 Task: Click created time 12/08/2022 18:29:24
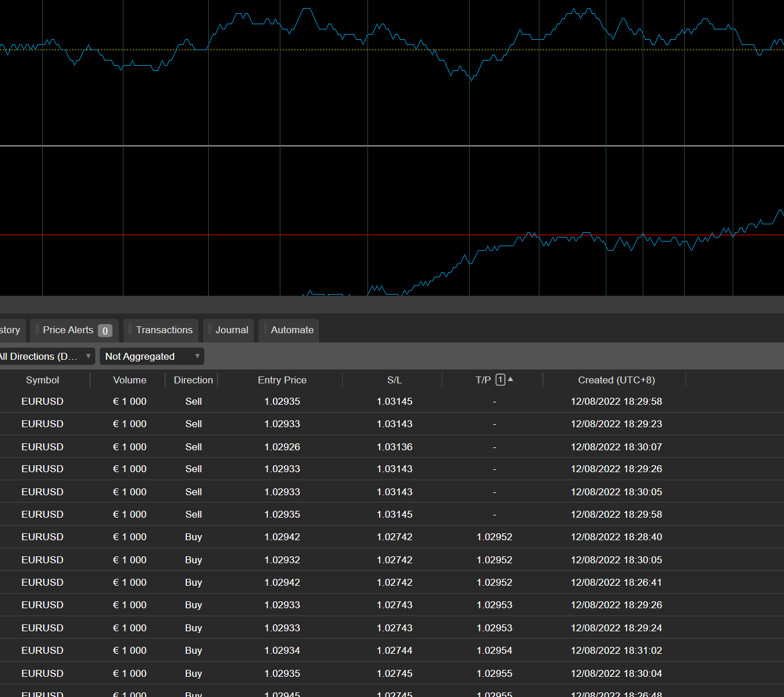617,628
